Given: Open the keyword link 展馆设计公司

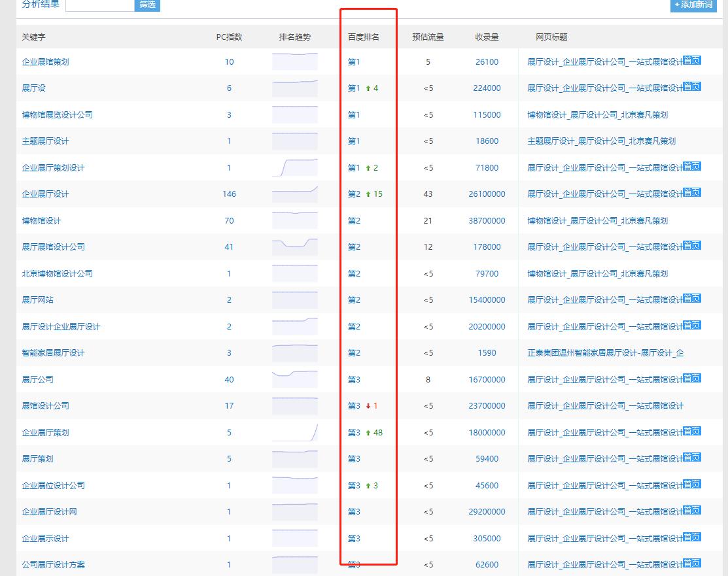Looking at the screenshot, I should pos(46,406).
